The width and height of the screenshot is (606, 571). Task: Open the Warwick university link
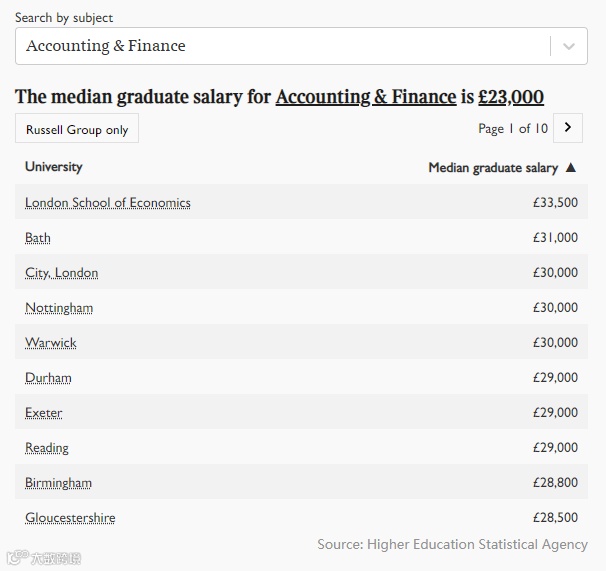(x=51, y=343)
